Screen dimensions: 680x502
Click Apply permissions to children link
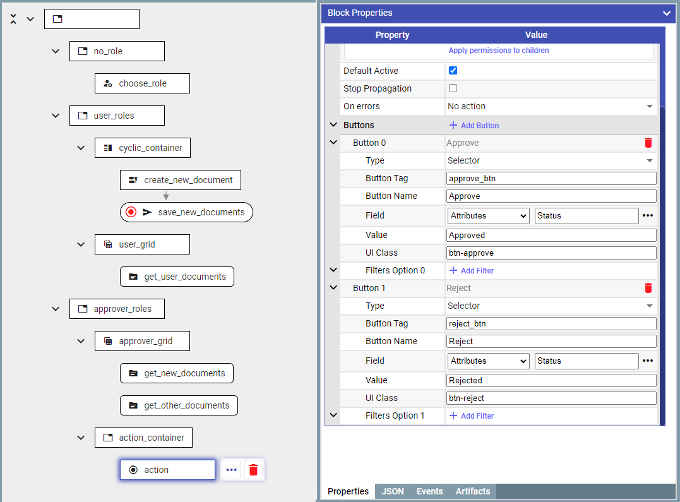click(x=497, y=50)
